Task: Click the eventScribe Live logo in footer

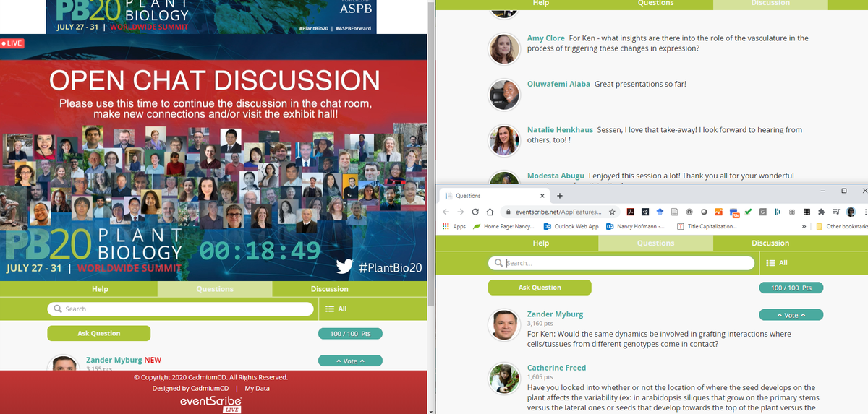Action: (x=211, y=404)
